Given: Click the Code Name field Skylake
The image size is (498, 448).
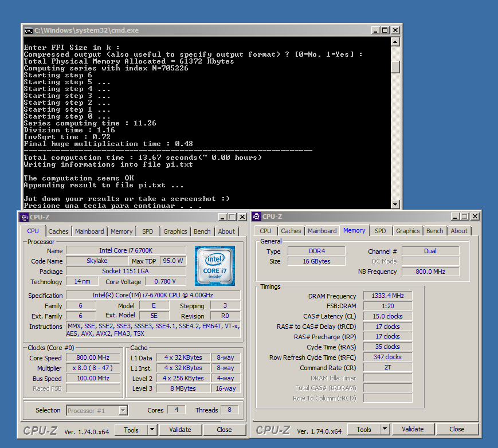Looking at the screenshot, I should (x=97, y=261).
